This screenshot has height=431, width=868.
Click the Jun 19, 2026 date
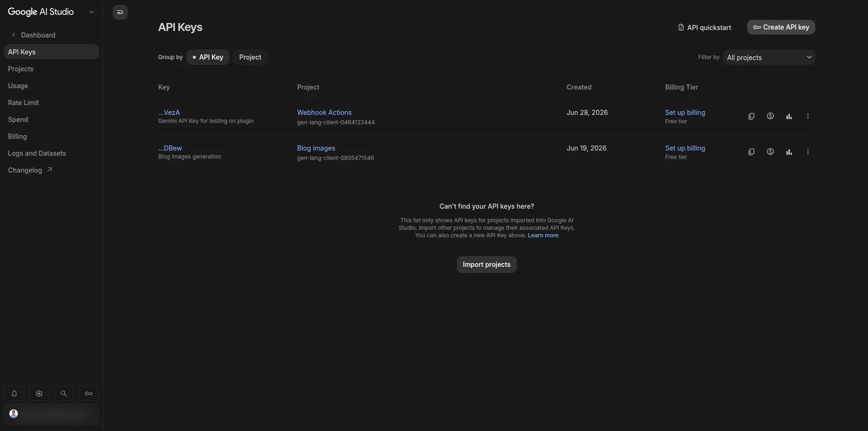tap(586, 148)
